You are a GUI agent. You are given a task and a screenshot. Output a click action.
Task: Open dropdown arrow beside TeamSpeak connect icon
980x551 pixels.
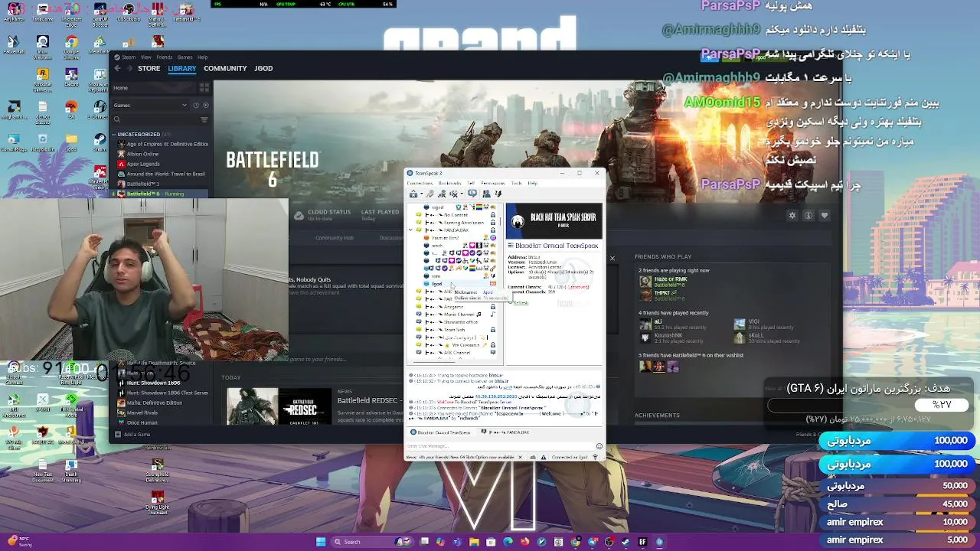point(422,194)
